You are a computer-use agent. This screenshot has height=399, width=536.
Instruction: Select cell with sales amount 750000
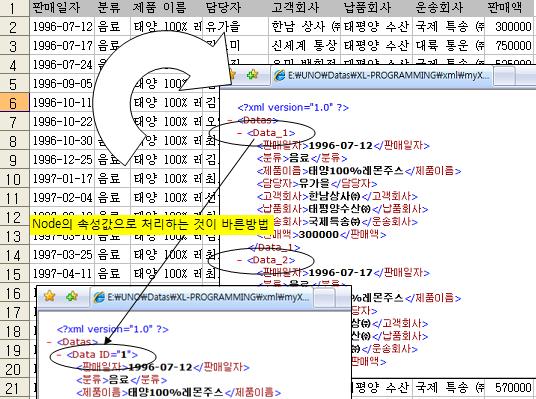point(509,45)
